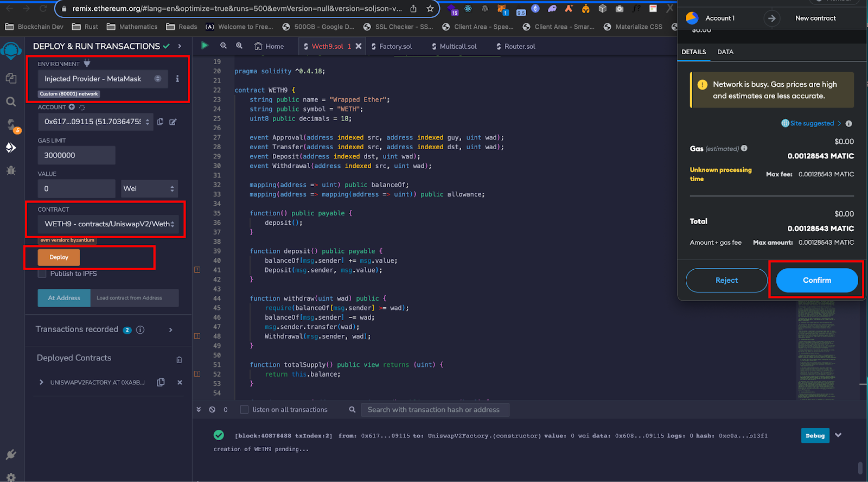Switch to the Home tab
Image resolution: width=868 pixels, height=482 pixels.
click(269, 46)
